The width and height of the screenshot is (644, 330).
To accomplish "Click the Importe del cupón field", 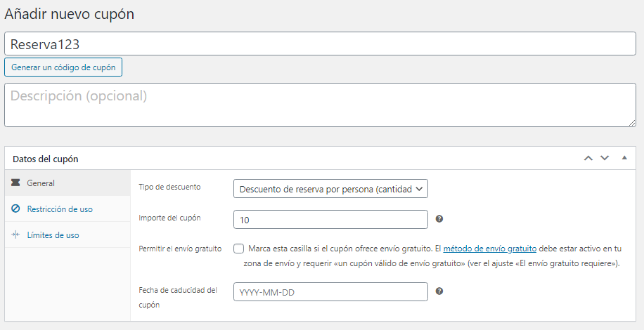I will (x=330, y=219).
